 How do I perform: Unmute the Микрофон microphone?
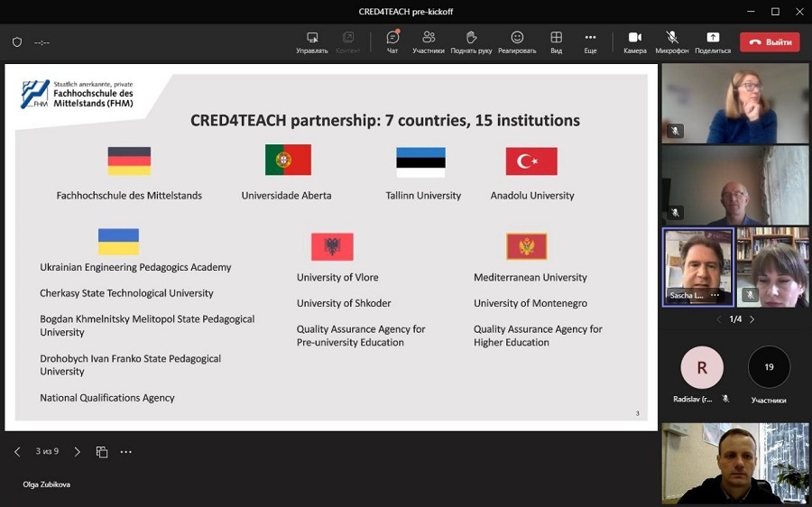pyautogui.click(x=671, y=42)
